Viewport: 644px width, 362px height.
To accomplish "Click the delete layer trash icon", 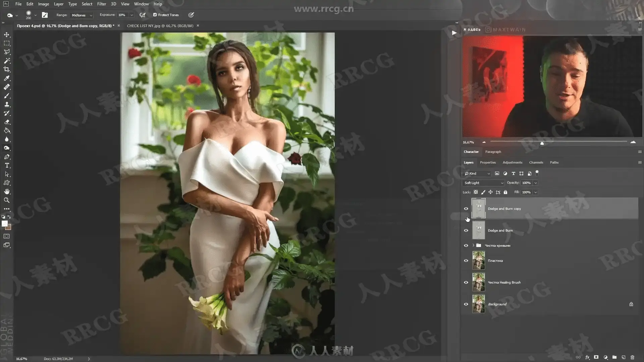I will 632,357.
